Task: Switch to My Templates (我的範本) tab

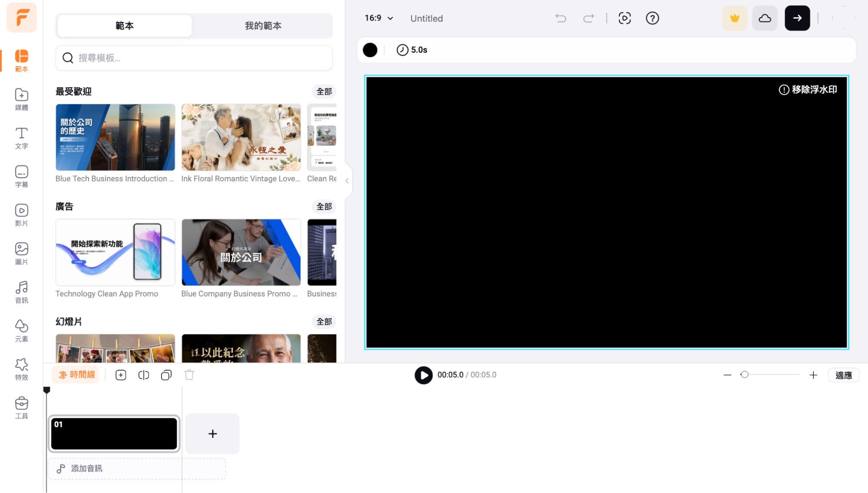Action: 263,26
